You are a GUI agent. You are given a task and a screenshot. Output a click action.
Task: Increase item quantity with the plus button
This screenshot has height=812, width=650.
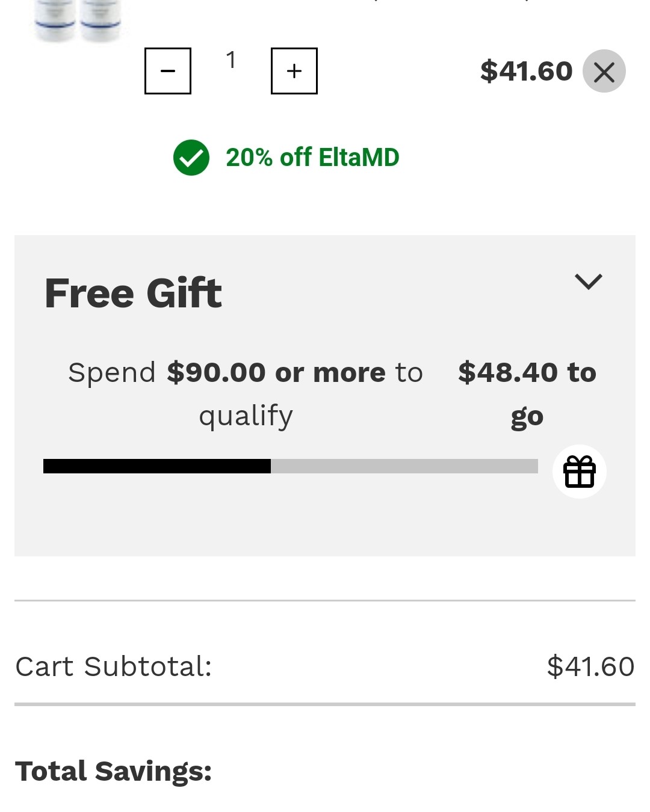(x=294, y=71)
